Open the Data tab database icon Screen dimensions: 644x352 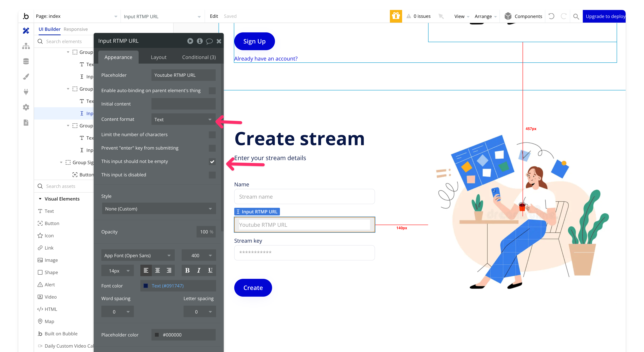[26, 61]
